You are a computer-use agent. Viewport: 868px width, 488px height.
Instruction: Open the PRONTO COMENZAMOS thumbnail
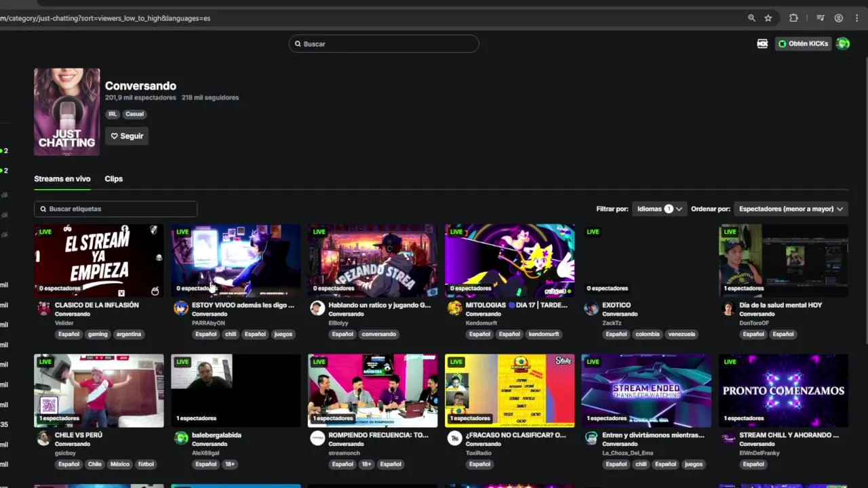pyautogui.click(x=783, y=391)
